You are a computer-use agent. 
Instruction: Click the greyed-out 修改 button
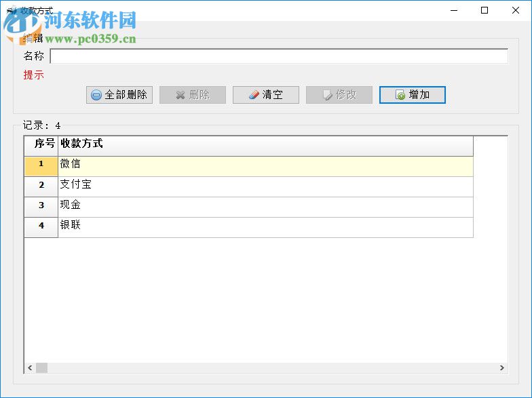(339, 95)
